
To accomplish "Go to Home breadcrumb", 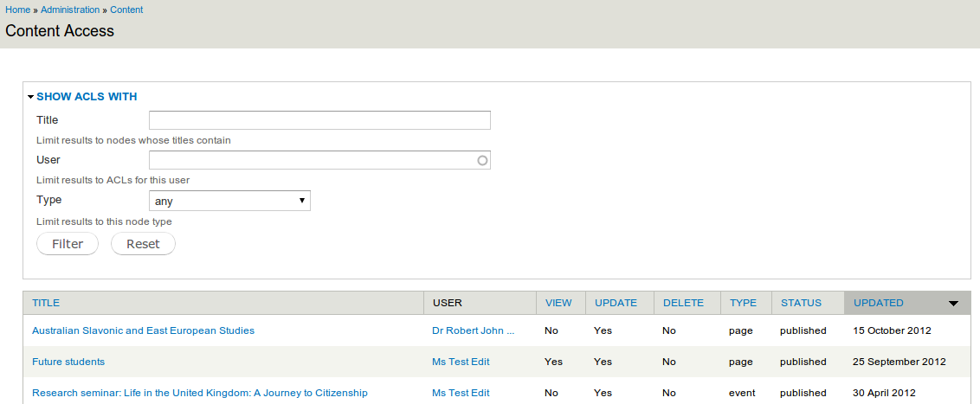I will (x=17, y=10).
